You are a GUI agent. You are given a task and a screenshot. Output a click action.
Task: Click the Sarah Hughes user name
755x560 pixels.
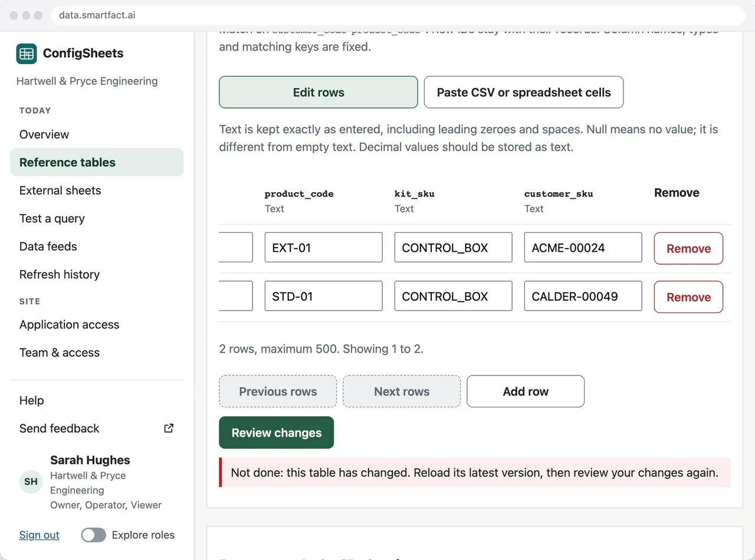click(x=90, y=460)
